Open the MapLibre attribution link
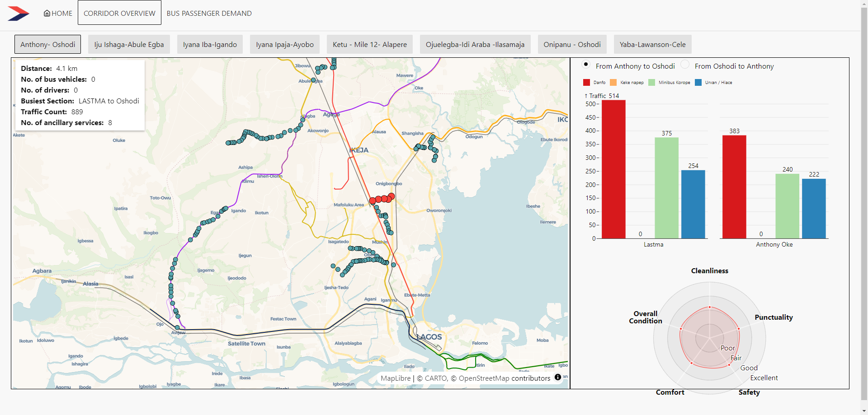This screenshot has width=868, height=415. (x=396, y=378)
